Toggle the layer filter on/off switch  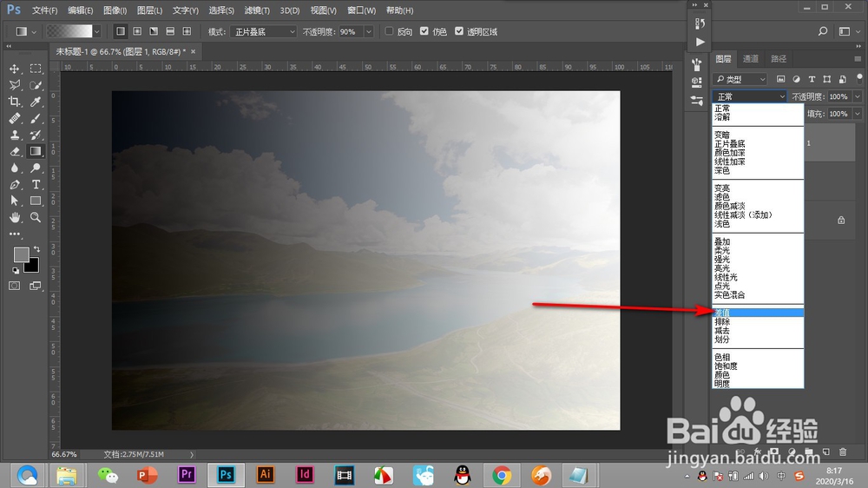[x=859, y=77]
